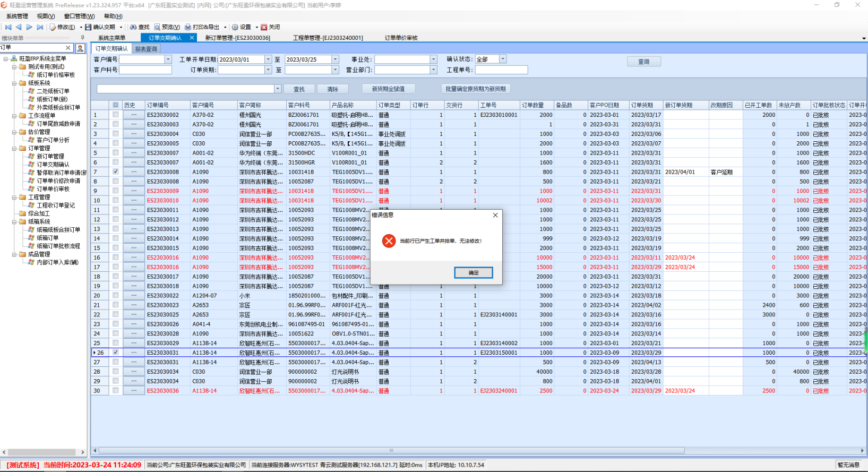Open the date picker showing 2023/03/25

(335, 59)
